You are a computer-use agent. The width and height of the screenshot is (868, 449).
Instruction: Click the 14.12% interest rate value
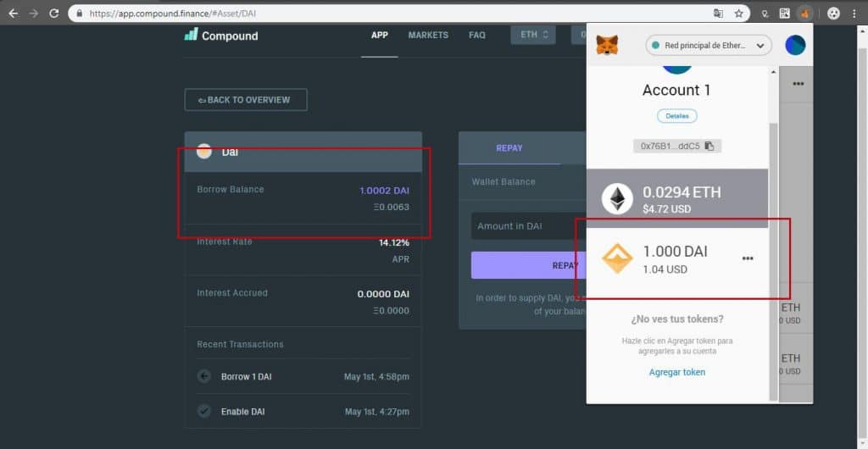pos(393,242)
